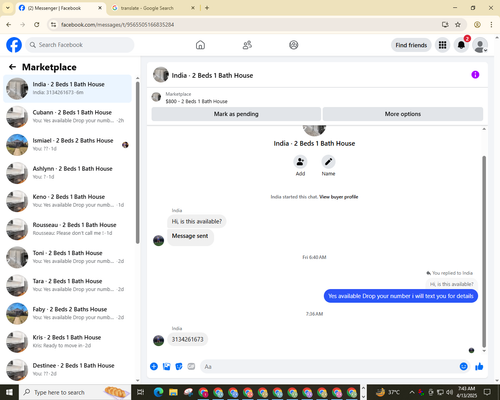Go to the Home feed icon

(200, 45)
